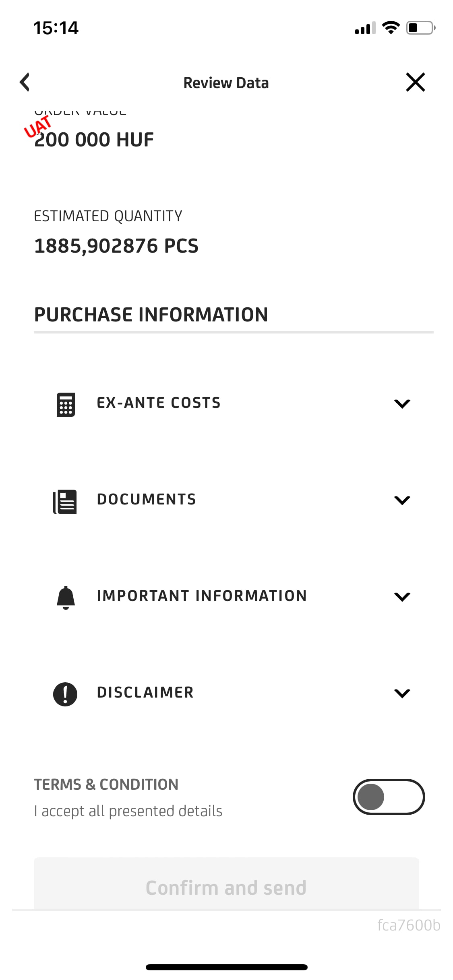Tap the bell icon for Important Information

pyautogui.click(x=66, y=597)
